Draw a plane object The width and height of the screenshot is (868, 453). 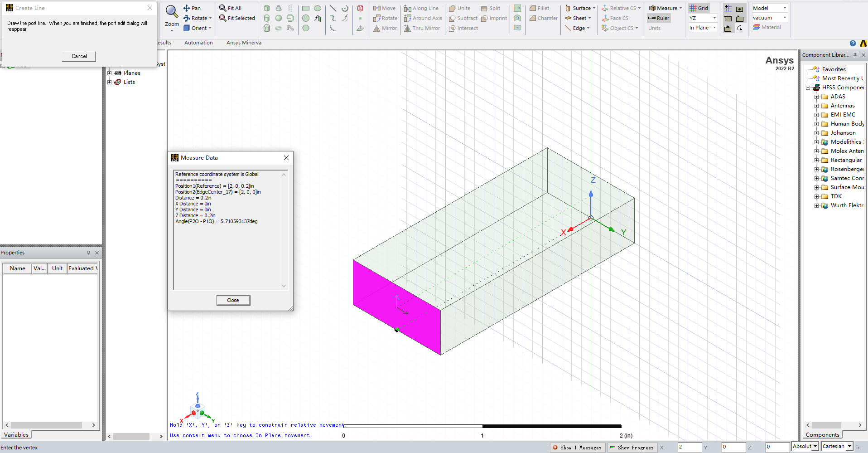360,28
